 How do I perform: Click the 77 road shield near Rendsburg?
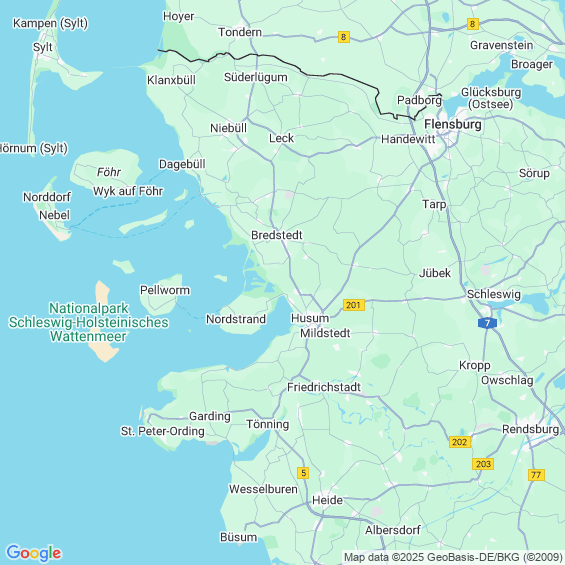coord(536,475)
